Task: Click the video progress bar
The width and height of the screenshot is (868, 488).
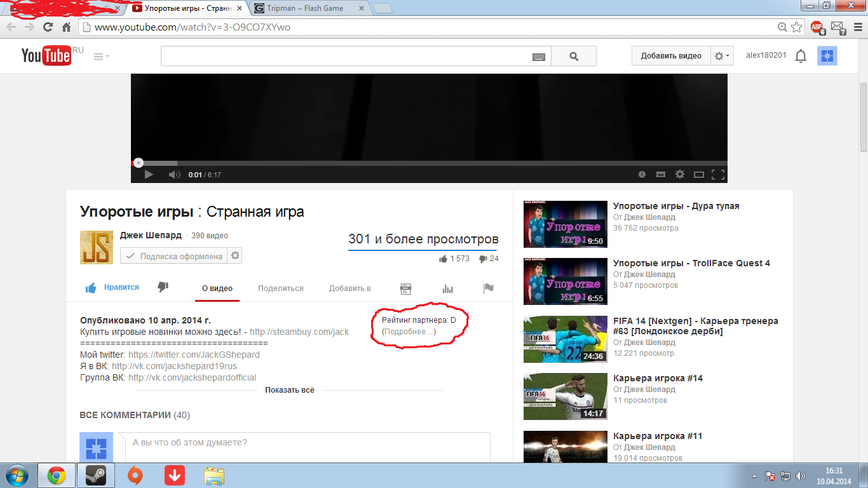Action: pyautogui.click(x=429, y=163)
